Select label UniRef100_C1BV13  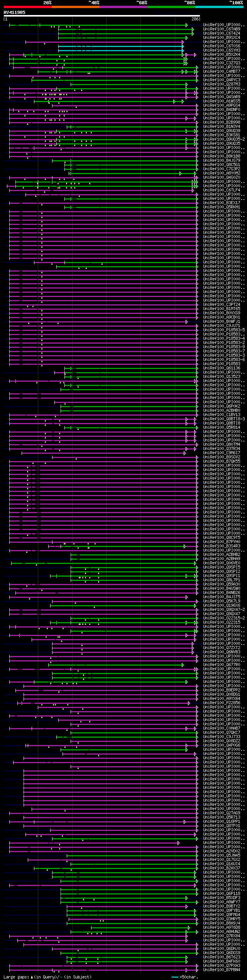click(x=222, y=414)
